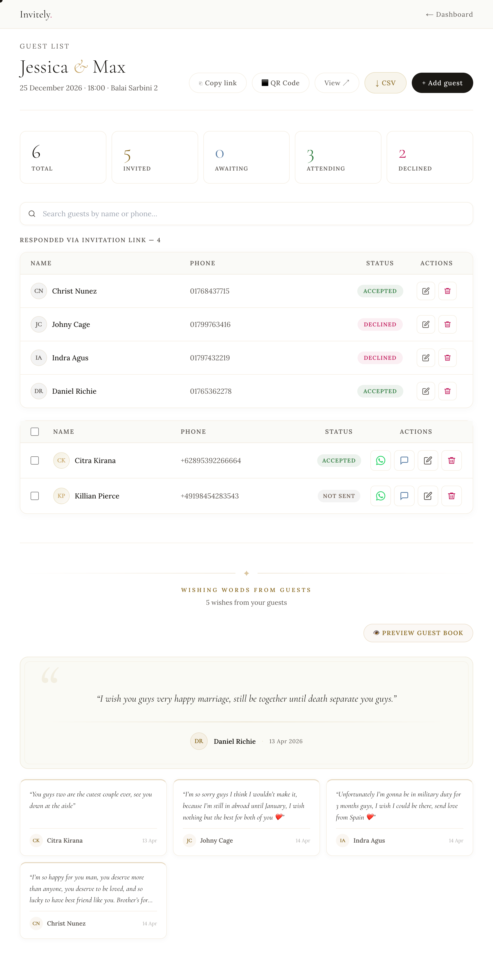Open the QR Code button
Viewport: 493px width, 980px height.
coord(280,83)
